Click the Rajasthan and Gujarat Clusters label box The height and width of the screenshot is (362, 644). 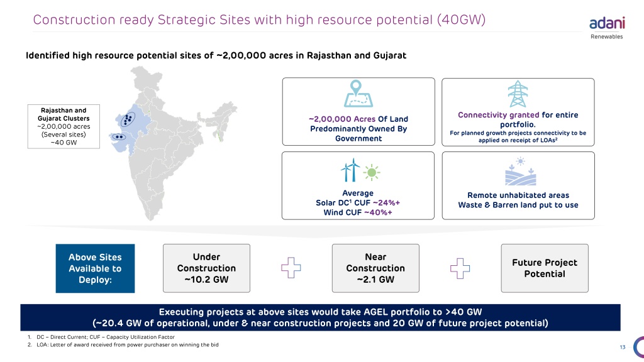64,126
